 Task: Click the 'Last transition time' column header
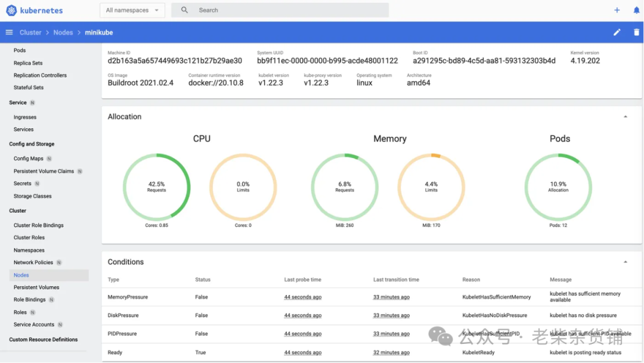pyautogui.click(x=396, y=280)
